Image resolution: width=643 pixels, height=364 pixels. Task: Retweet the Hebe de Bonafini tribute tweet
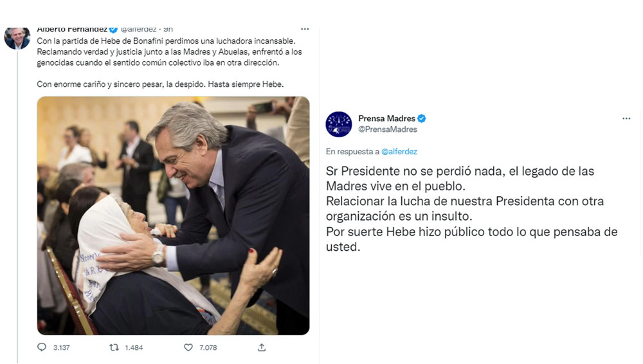[114, 347]
